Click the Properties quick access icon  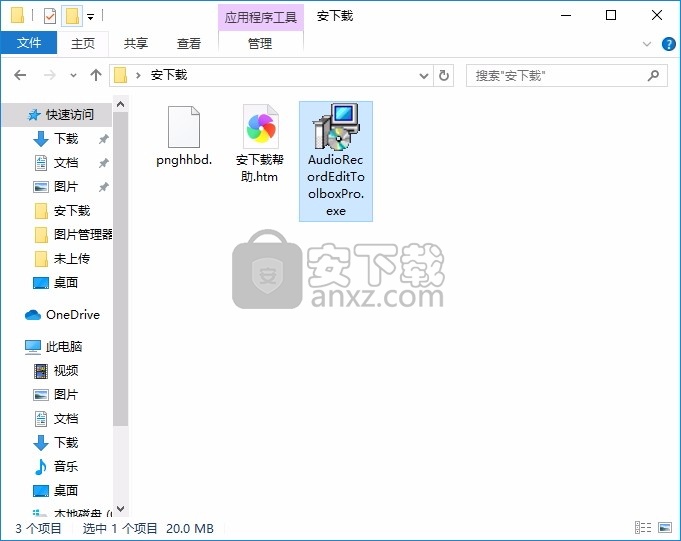50,16
